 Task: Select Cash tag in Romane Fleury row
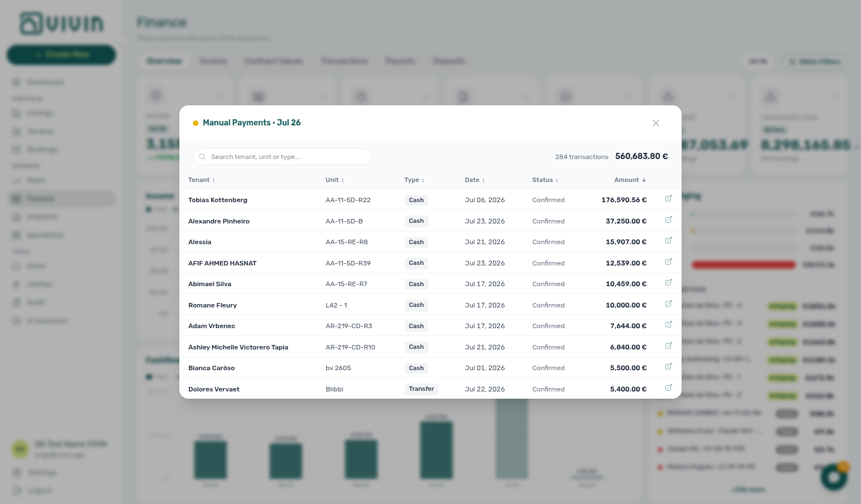(x=416, y=305)
